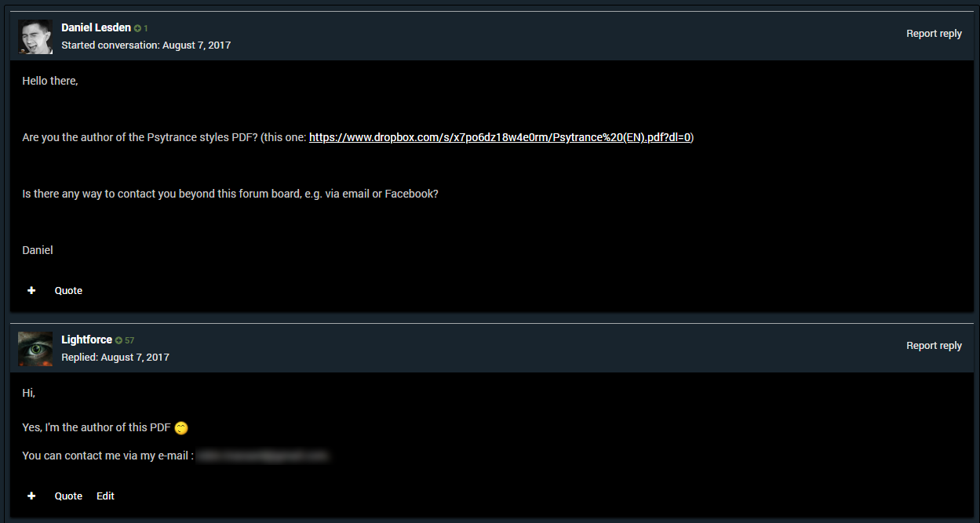View the Lightforce profile name link

click(x=86, y=340)
